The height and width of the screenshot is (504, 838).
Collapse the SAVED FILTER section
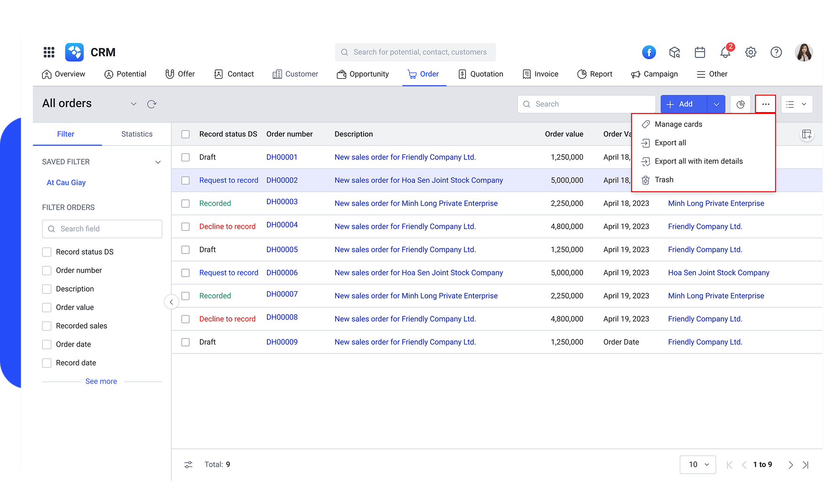(158, 161)
